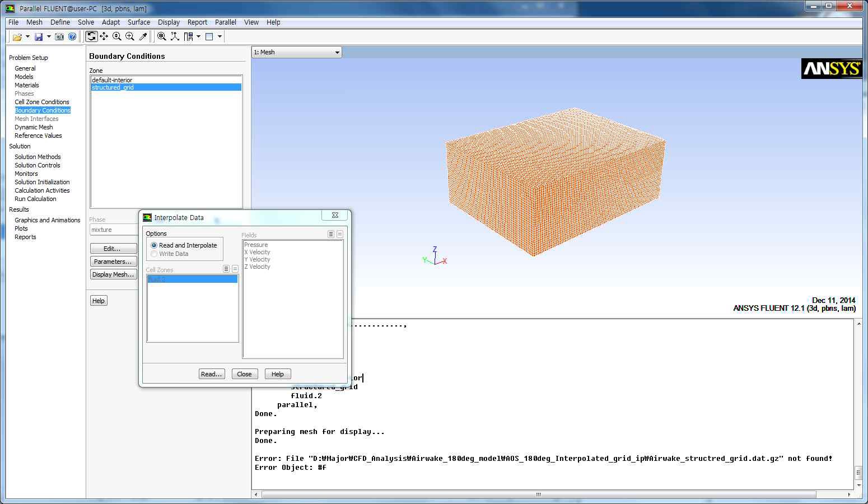Open Materials in navigation pane
The image size is (868, 504).
(27, 85)
